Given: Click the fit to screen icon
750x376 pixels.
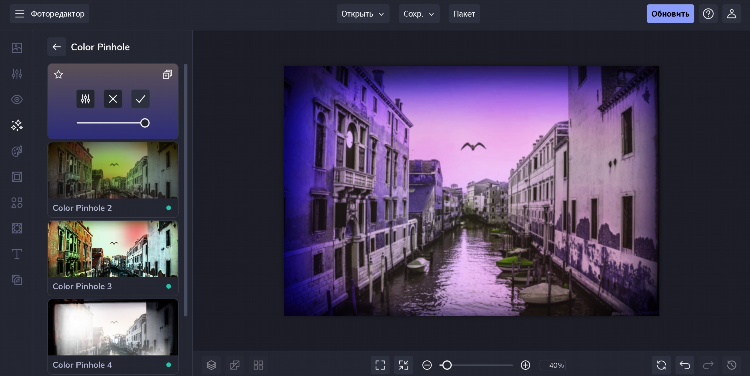Looking at the screenshot, I should pos(380,365).
